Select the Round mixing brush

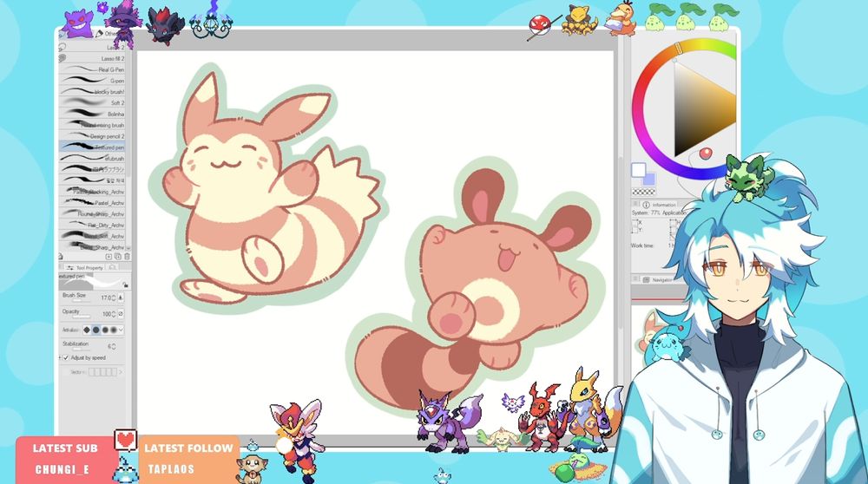[x=92, y=125]
